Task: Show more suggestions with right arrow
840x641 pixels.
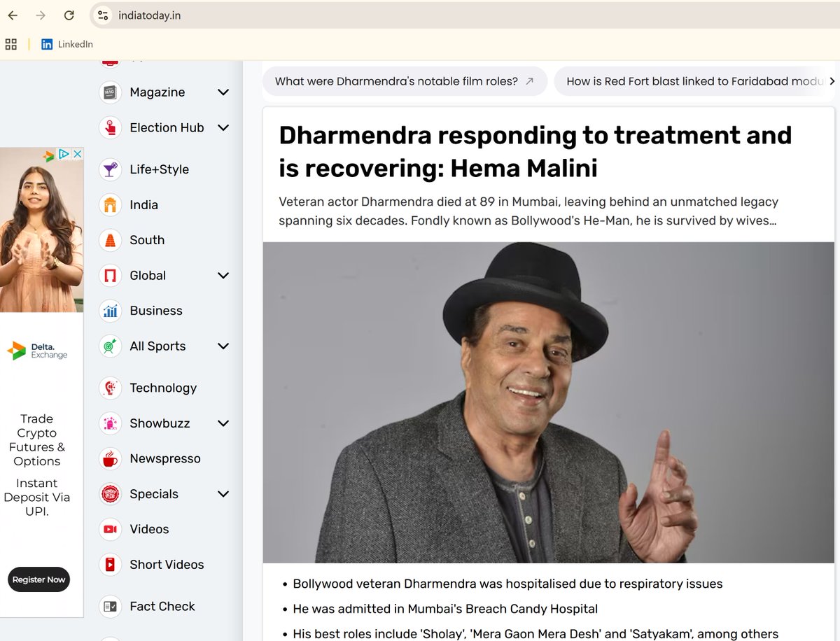Action: tap(832, 81)
